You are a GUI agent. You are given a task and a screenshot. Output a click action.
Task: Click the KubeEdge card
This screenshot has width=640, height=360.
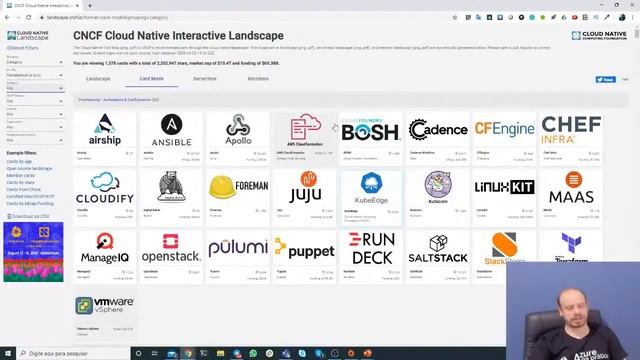point(371,198)
